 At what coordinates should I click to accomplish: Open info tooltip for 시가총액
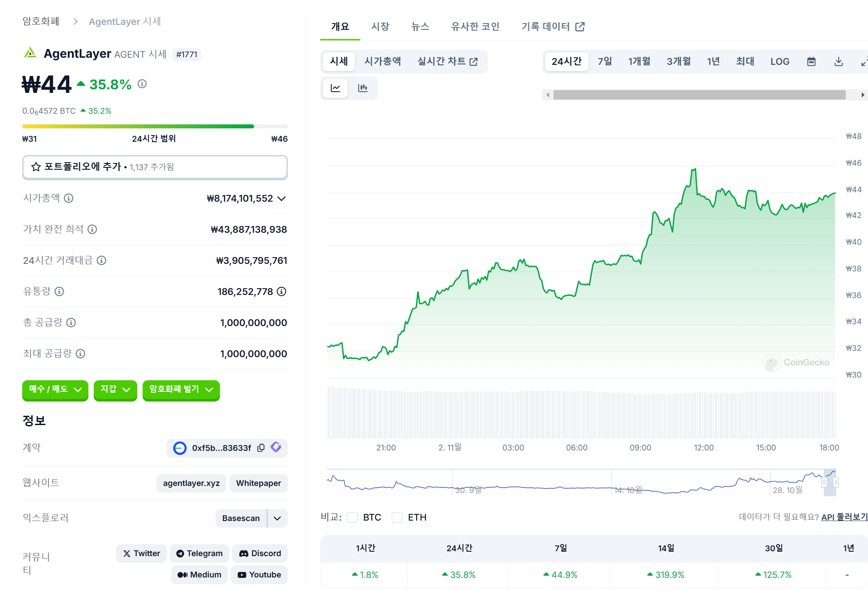(x=68, y=198)
